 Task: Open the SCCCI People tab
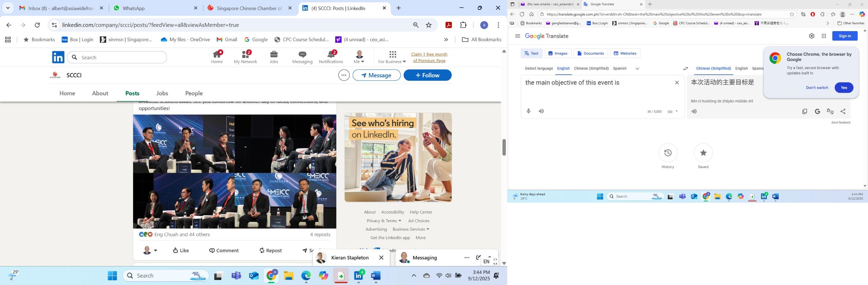(194, 93)
